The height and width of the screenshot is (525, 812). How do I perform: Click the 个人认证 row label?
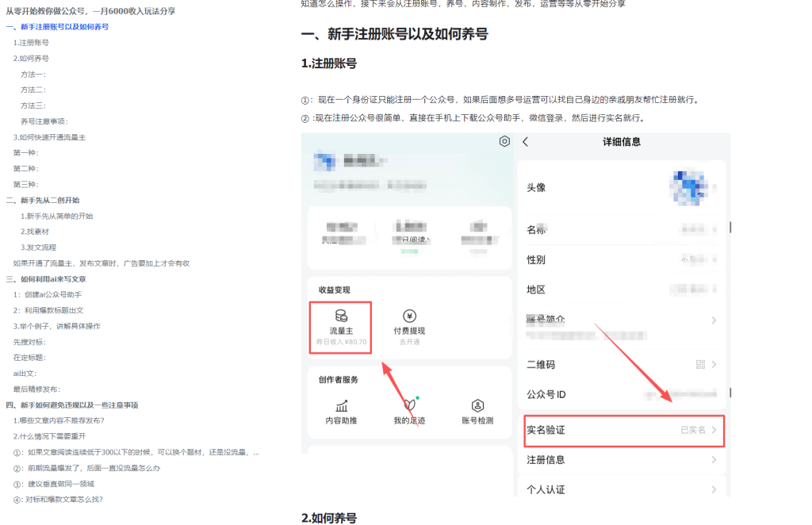tap(546, 489)
